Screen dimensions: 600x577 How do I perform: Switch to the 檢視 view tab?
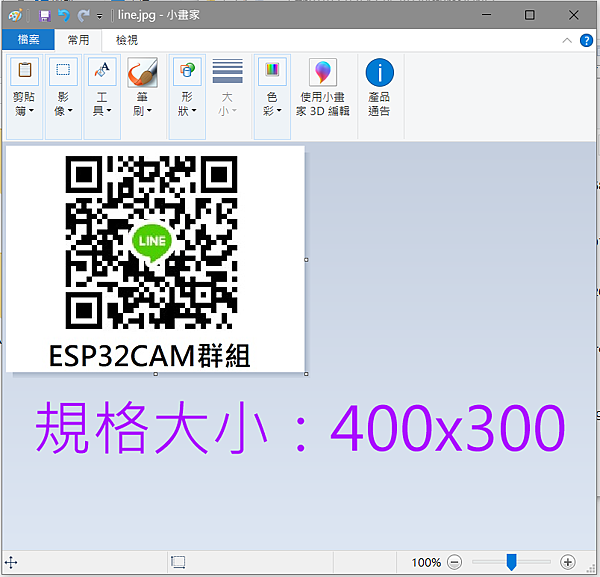[x=127, y=40]
